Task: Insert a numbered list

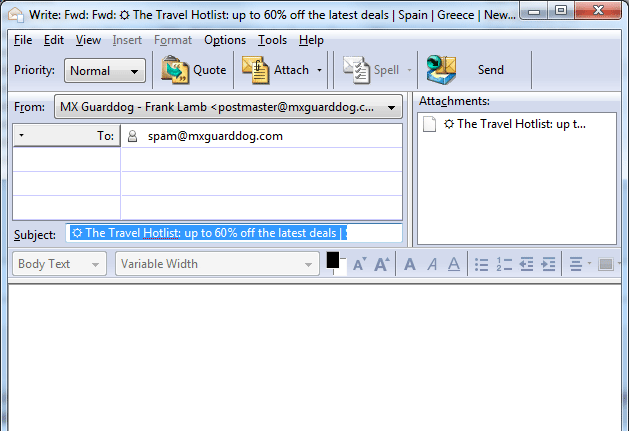Action: (503, 264)
